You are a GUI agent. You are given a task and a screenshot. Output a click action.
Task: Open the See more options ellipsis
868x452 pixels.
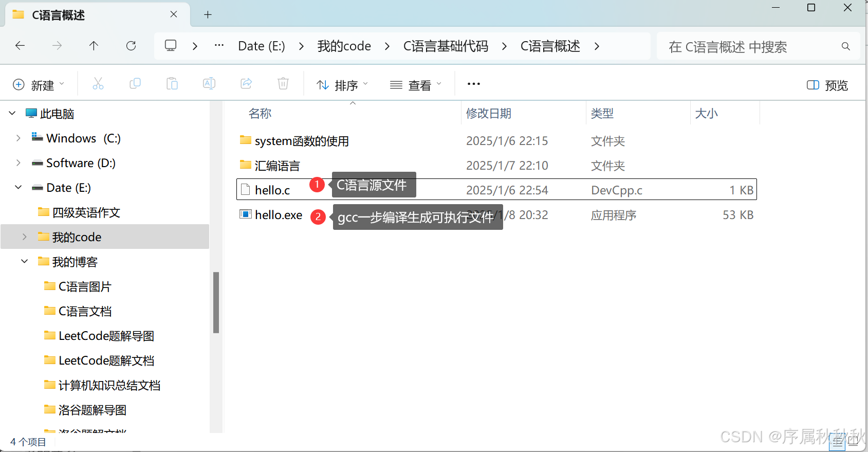coord(474,84)
